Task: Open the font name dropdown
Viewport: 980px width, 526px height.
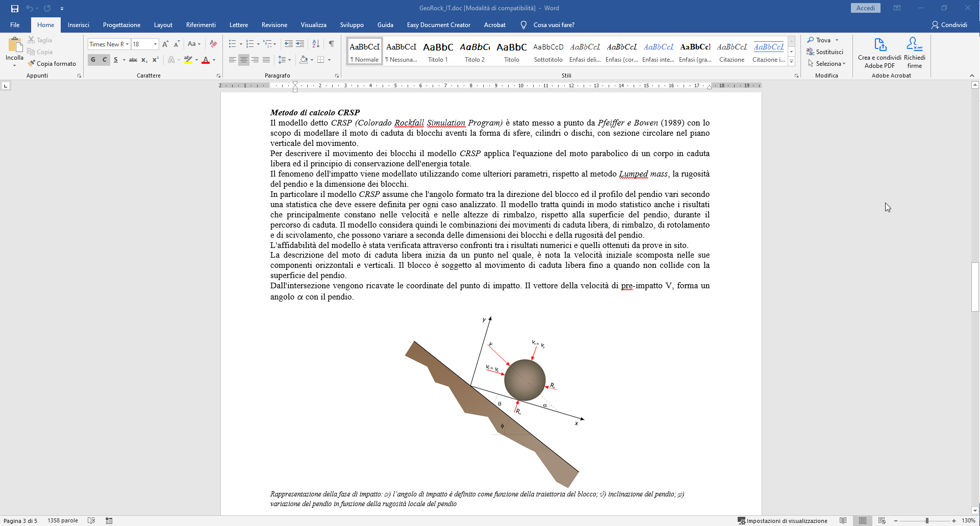Action: 127,44
